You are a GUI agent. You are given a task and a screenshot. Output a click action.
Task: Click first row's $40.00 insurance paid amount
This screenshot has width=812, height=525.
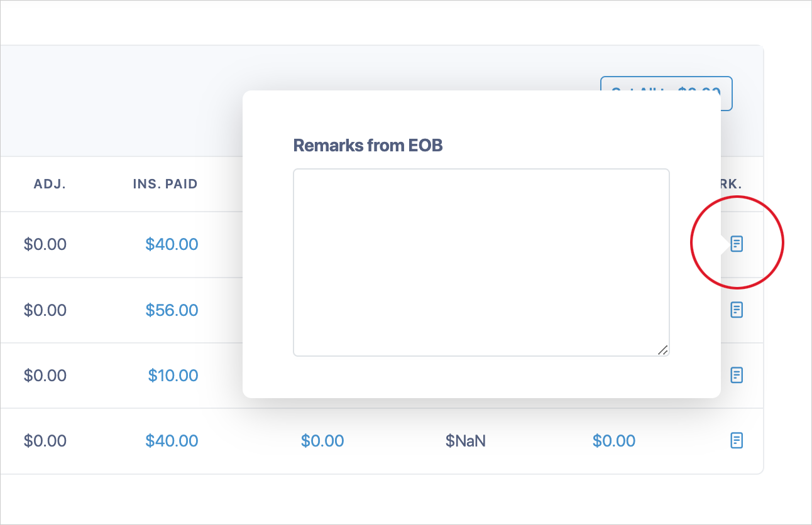coord(172,244)
